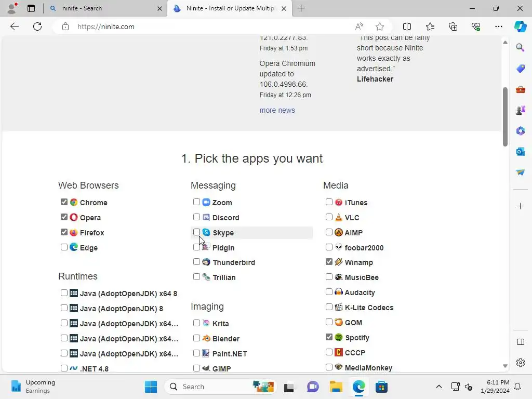Open sidebar search magnifier icon

(x=520, y=47)
